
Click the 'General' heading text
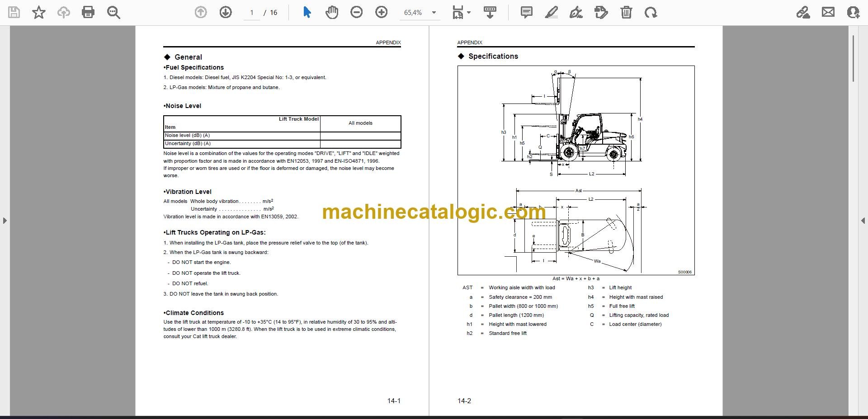point(188,57)
